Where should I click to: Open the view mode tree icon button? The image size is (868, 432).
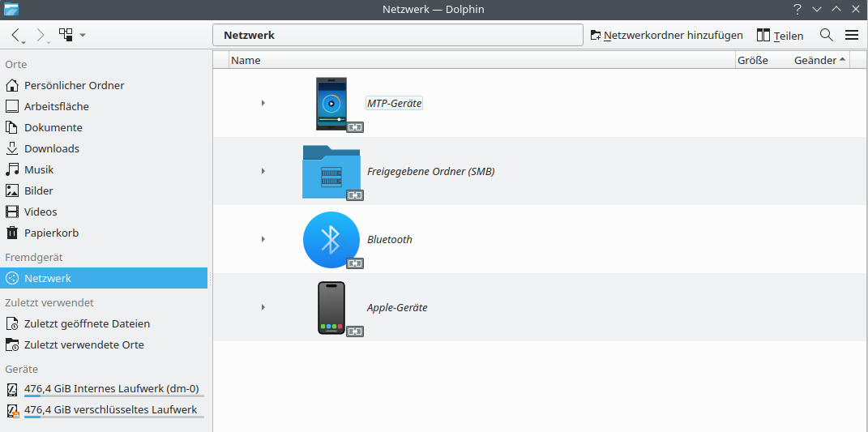pyautogui.click(x=66, y=35)
